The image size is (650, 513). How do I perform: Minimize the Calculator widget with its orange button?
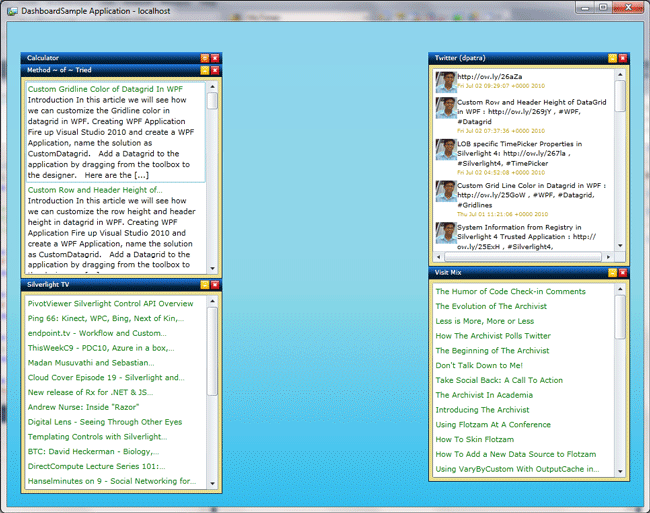[x=205, y=58]
